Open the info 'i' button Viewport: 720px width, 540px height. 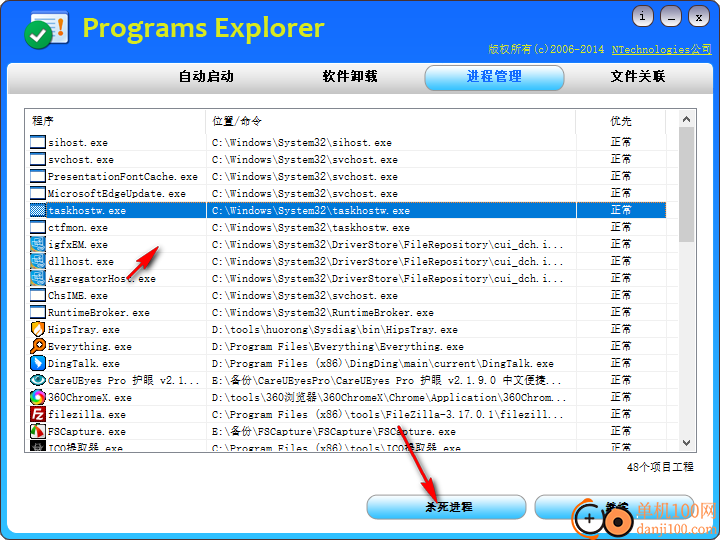tap(642, 17)
